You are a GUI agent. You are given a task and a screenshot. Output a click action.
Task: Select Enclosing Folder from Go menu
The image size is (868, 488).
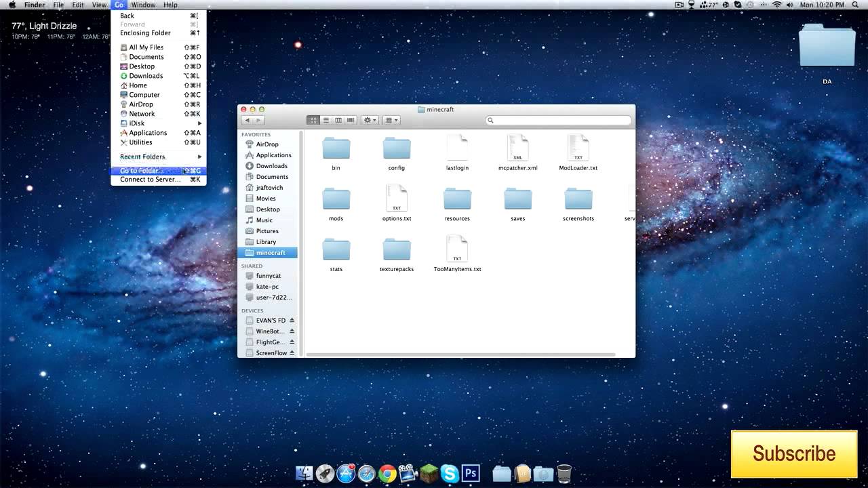tap(159, 33)
